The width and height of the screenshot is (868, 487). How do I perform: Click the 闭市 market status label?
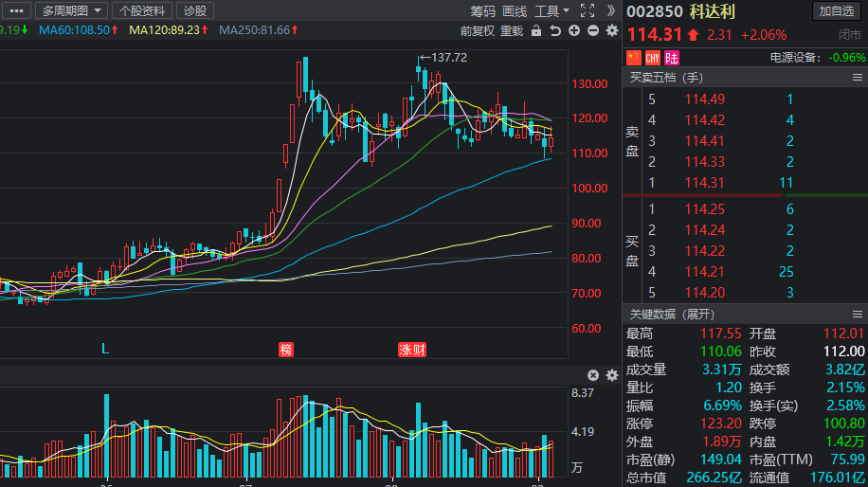[850, 35]
